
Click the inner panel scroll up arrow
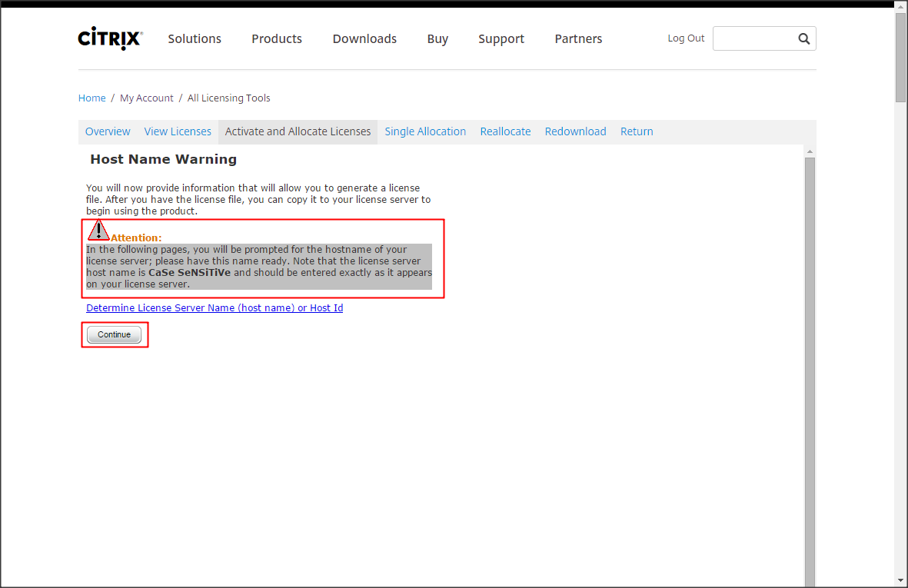click(810, 152)
